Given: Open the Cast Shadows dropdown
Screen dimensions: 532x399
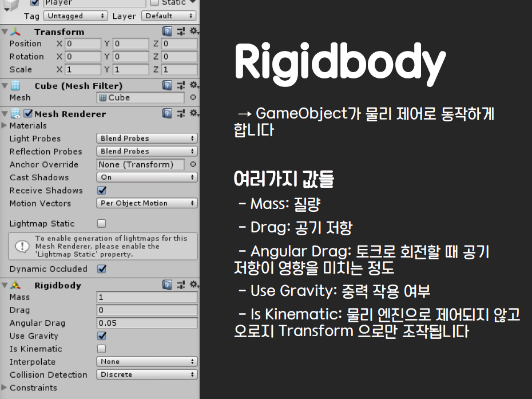Looking at the screenshot, I should pyautogui.click(x=147, y=177).
